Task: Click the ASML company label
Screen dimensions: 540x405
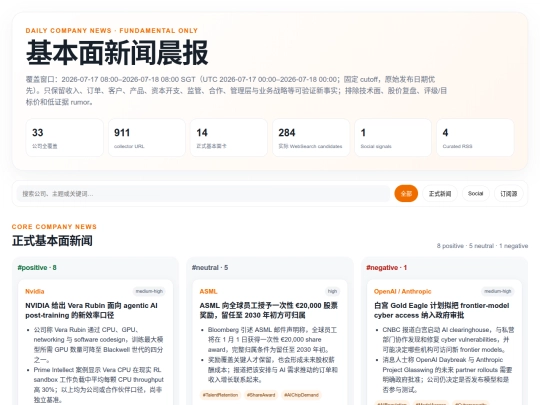Action: coord(208,291)
